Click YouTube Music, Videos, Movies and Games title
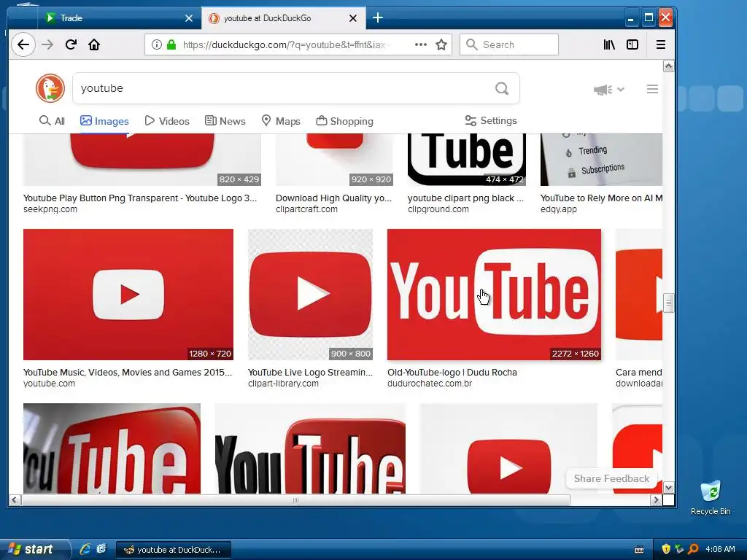This screenshot has height=560, width=747. coord(128,373)
